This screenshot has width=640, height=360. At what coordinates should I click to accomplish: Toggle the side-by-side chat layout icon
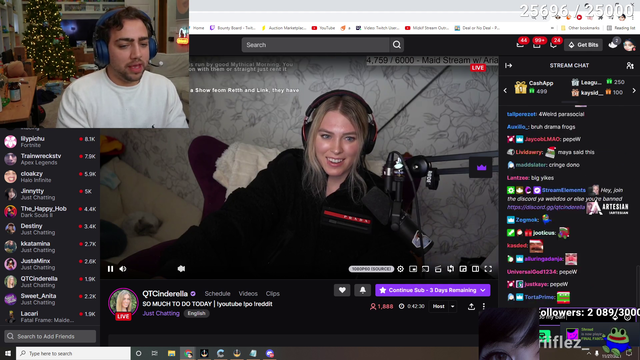point(476,269)
